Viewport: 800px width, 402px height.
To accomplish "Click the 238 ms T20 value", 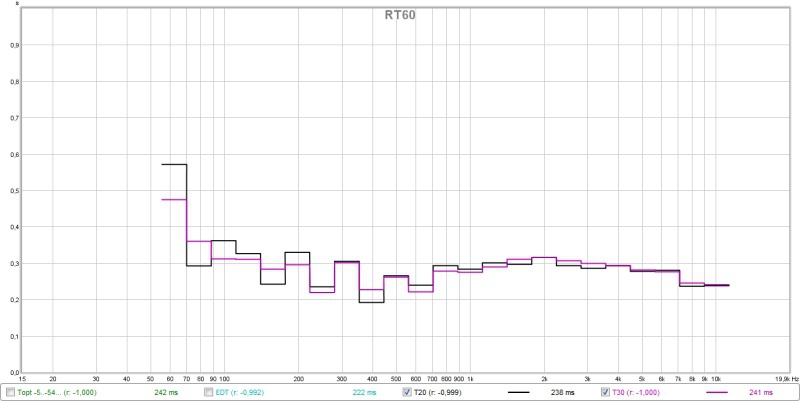I will (562, 393).
